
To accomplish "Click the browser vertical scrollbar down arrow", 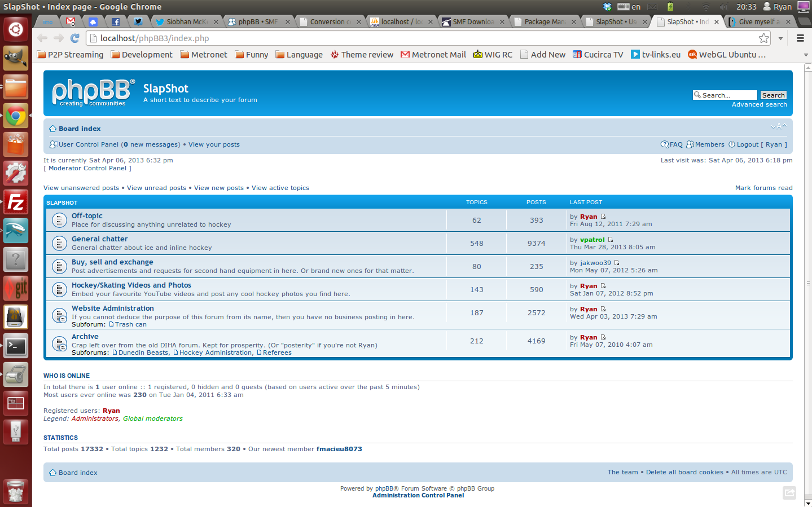I will point(807,502).
